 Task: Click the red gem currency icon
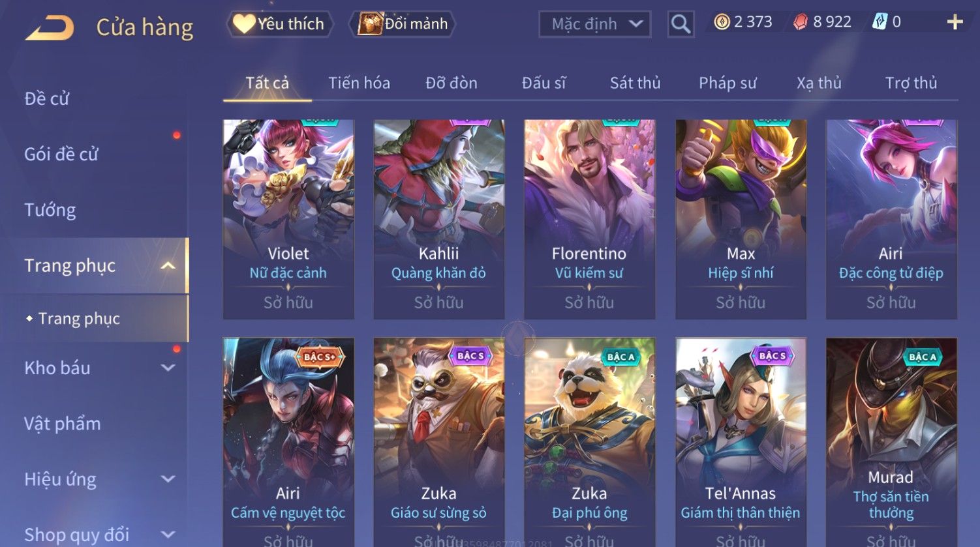point(800,22)
